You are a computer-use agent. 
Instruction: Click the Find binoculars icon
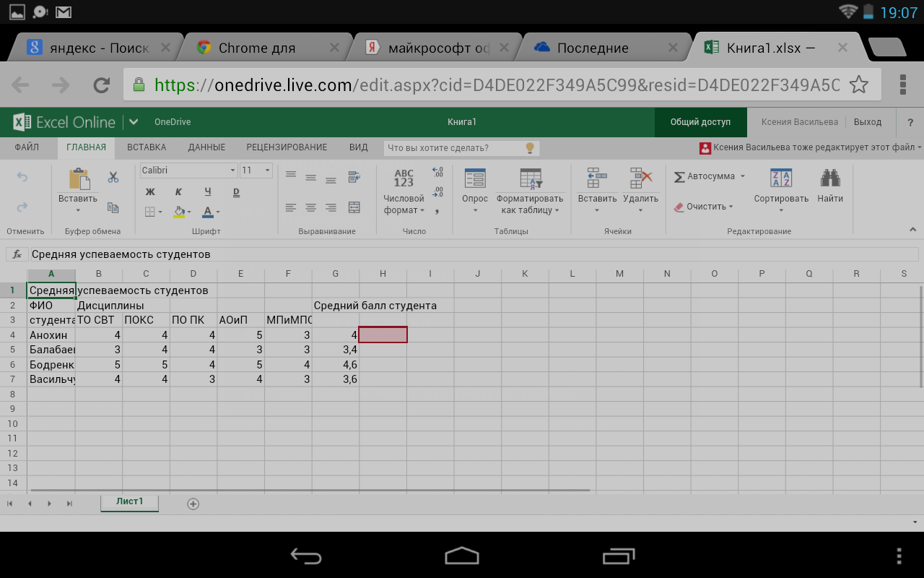(x=830, y=178)
